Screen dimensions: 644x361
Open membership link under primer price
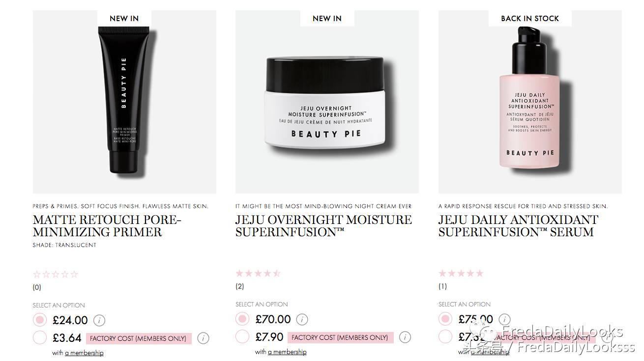click(x=84, y=353)
